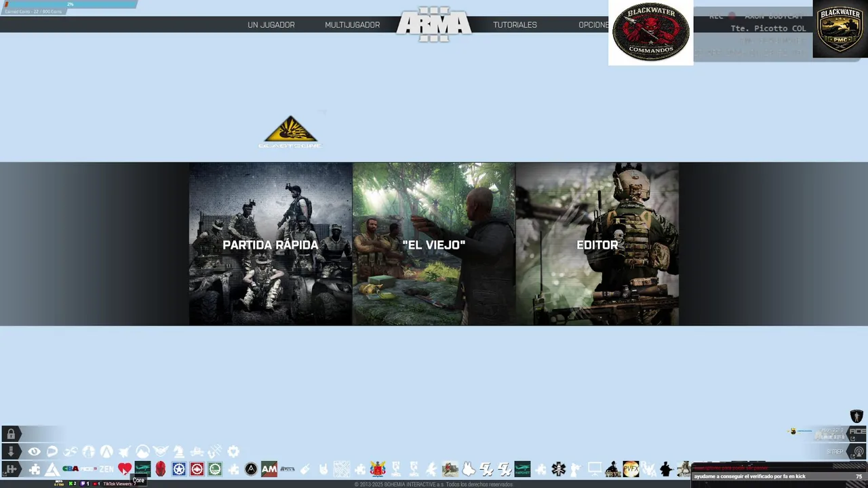Click the red heart mod icon
868x488 pixels.
coord(125,469)
